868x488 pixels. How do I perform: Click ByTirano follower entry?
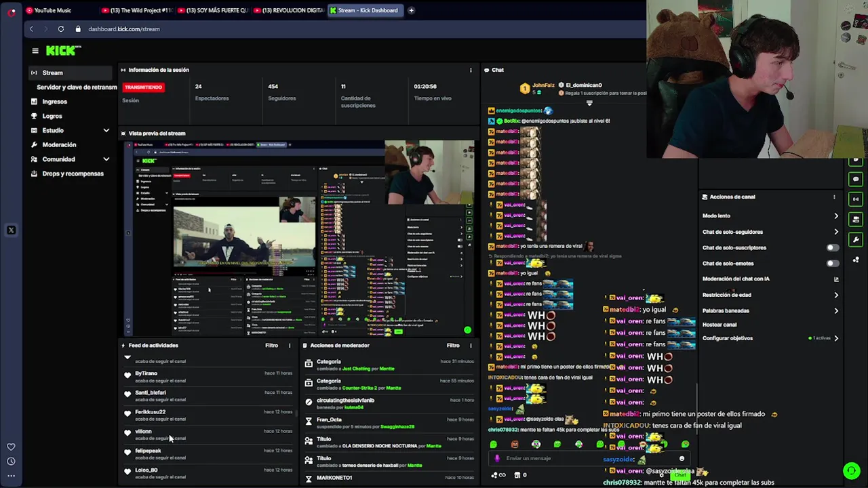(x=208, y=376)
